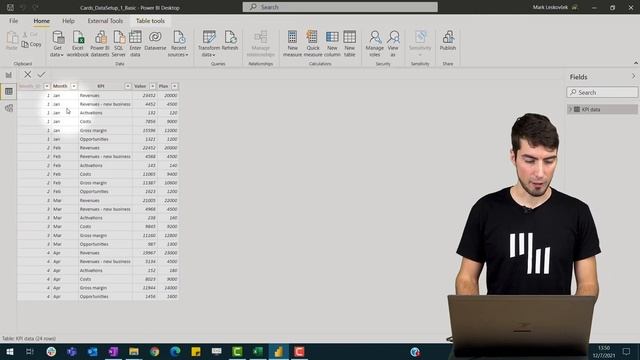
Task: Open Outlook from the taskbar
Action: coord(93,351)
